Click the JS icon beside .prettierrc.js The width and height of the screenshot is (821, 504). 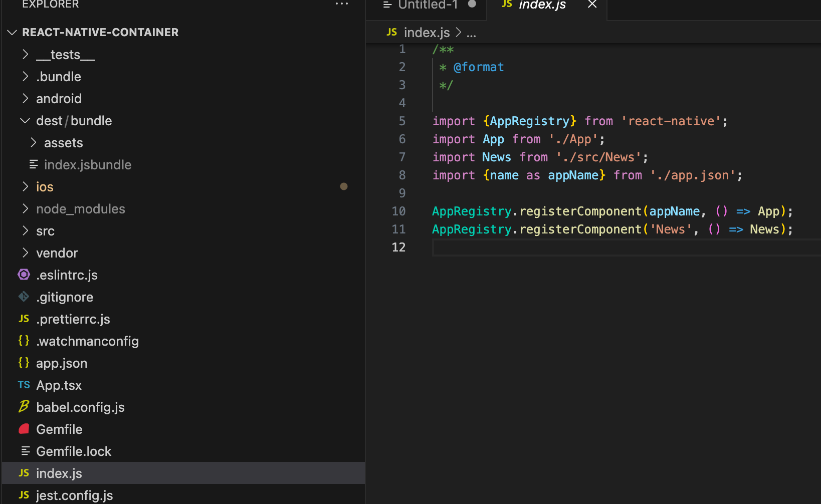(x=24, y=319)
